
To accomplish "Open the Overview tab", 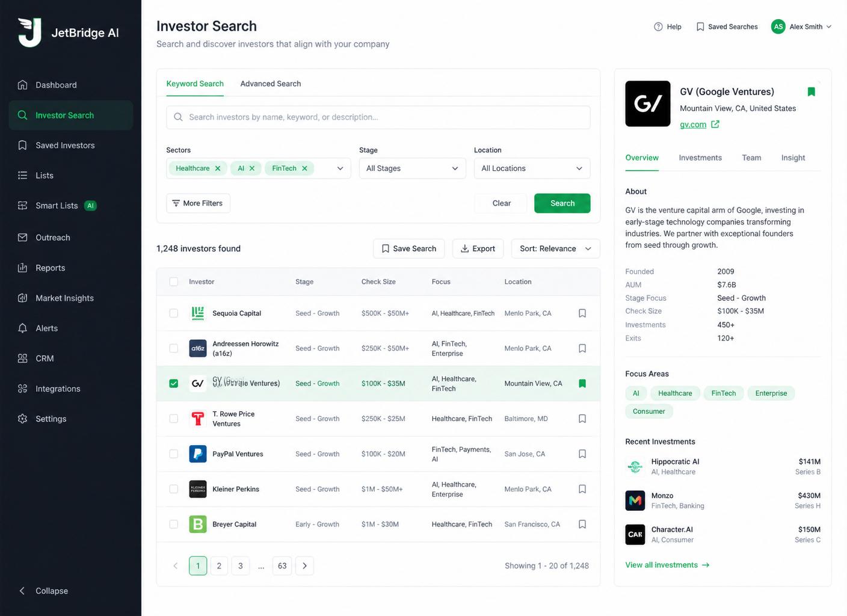I will pyautogui.click(x=642, y=158).
